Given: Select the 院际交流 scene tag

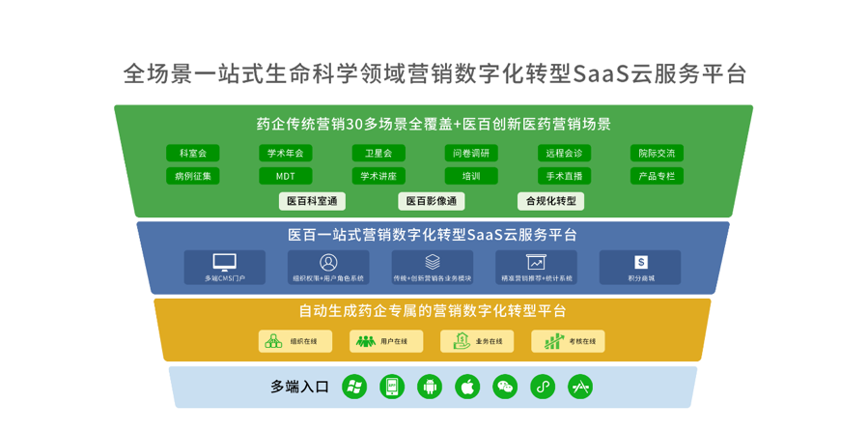Looking at the screenshot, I should [658, 154].
